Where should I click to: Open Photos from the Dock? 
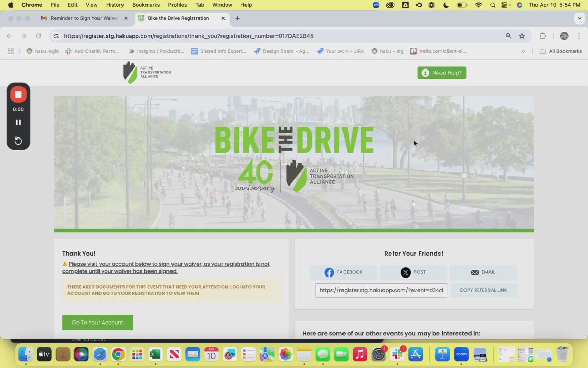point(285,354)
